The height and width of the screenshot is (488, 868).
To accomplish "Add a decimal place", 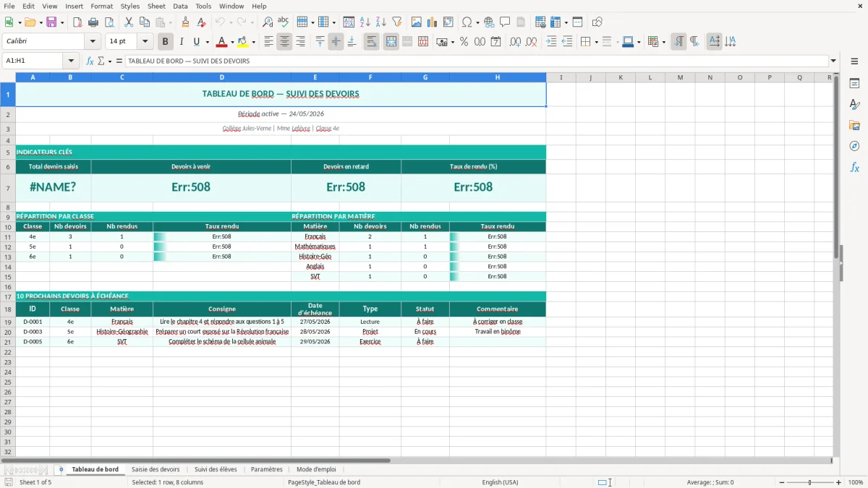I will click(x=515, y=42).
